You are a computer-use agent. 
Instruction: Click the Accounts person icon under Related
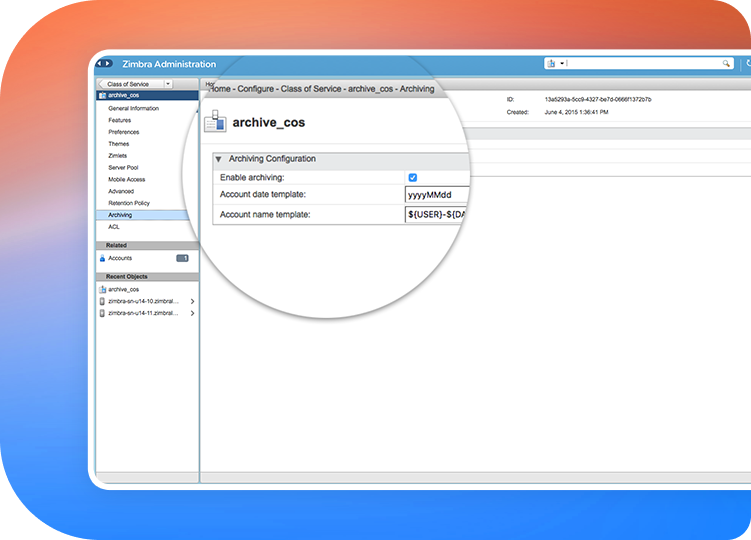click(x=102, y=258)
